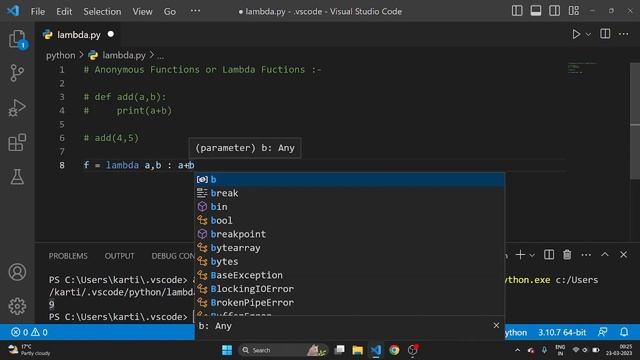
Task: Click the editor vertical scrollbar
Action: click(x=635, y=121)
